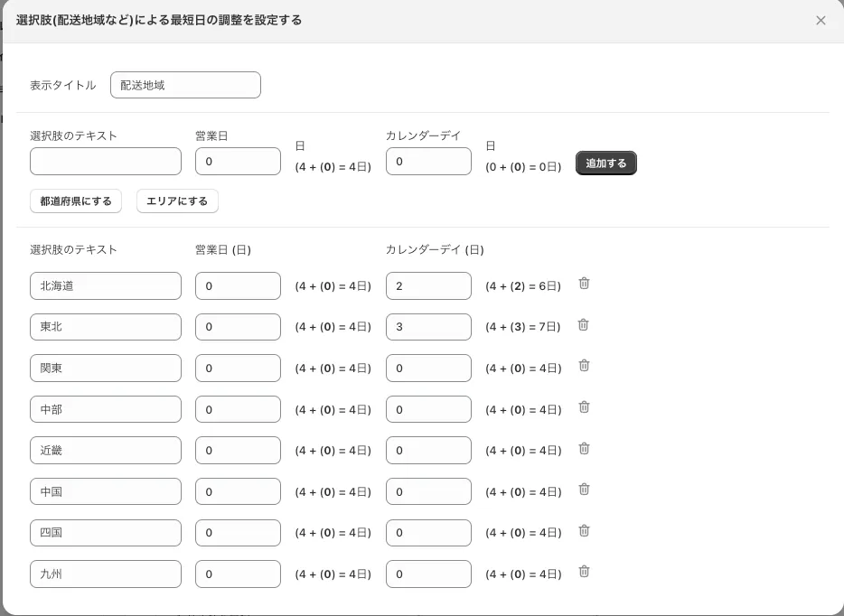Click the 関東 option text field
844x616 pixels.
click(x=106, y=369)
